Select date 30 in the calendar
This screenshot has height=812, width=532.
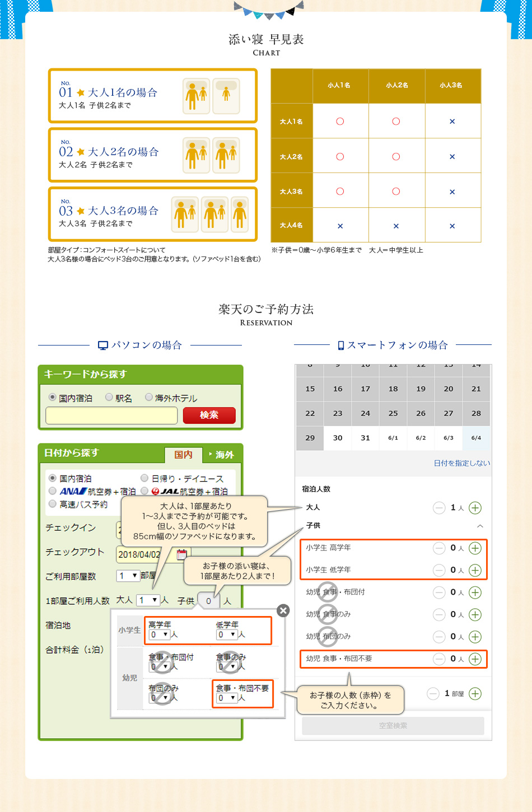point(338,438)
